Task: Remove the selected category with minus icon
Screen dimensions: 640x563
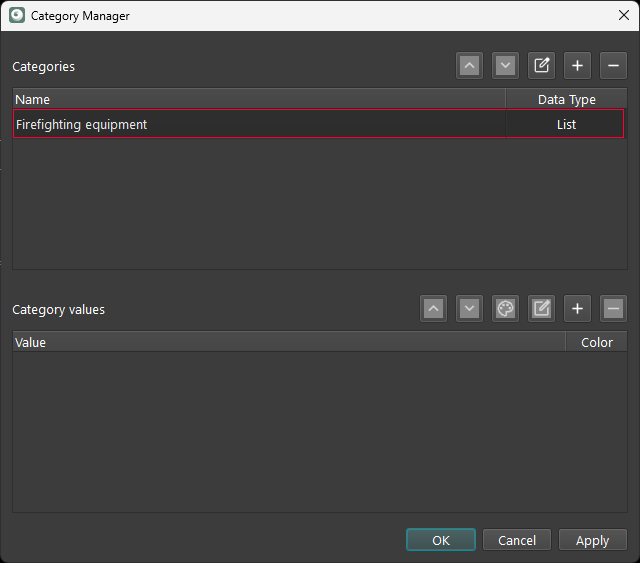Action: pyautogui.click(x=613, y=66)
